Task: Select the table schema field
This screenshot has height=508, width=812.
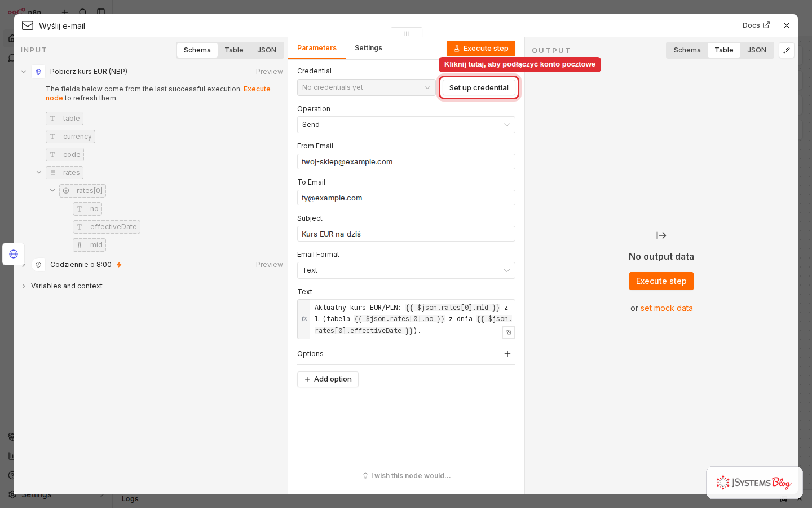Action: point(64,119)
